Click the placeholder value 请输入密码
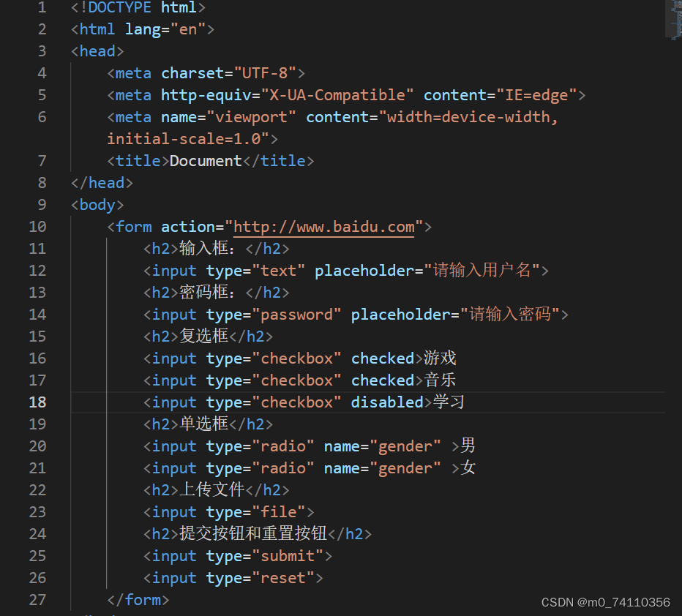Viewport: 682px width, 616px height. point(510,315)
